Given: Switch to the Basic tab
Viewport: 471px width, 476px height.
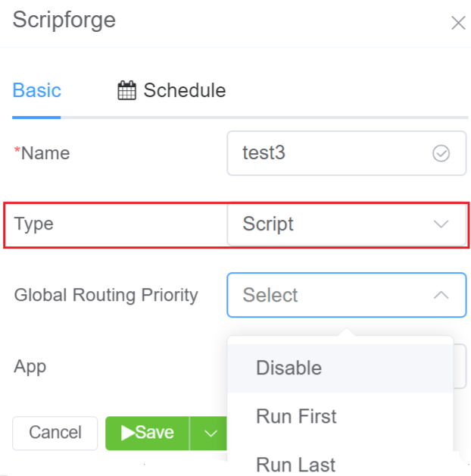Looking at the screenshot, I should coord(36,90).
